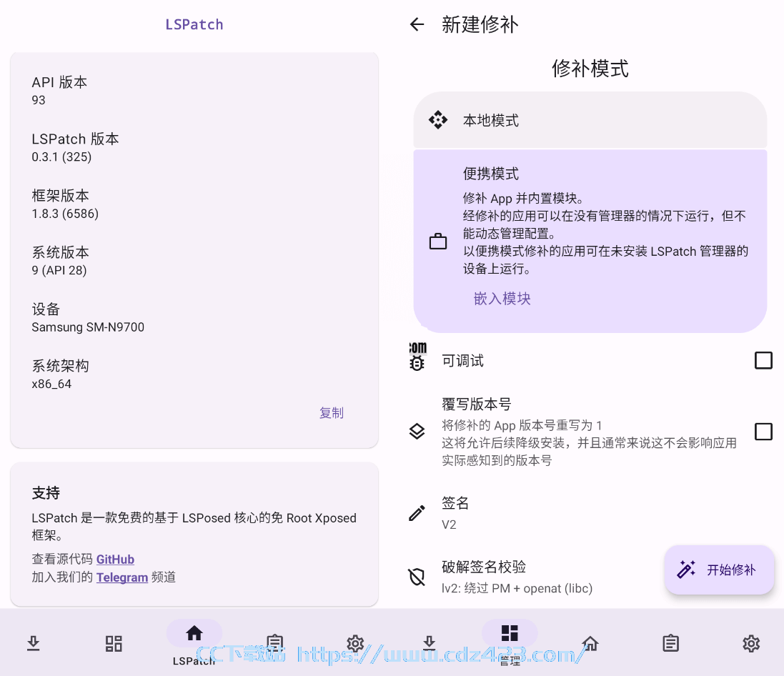
Task: Click the 支持 card heading
Action: coord(46,493)
